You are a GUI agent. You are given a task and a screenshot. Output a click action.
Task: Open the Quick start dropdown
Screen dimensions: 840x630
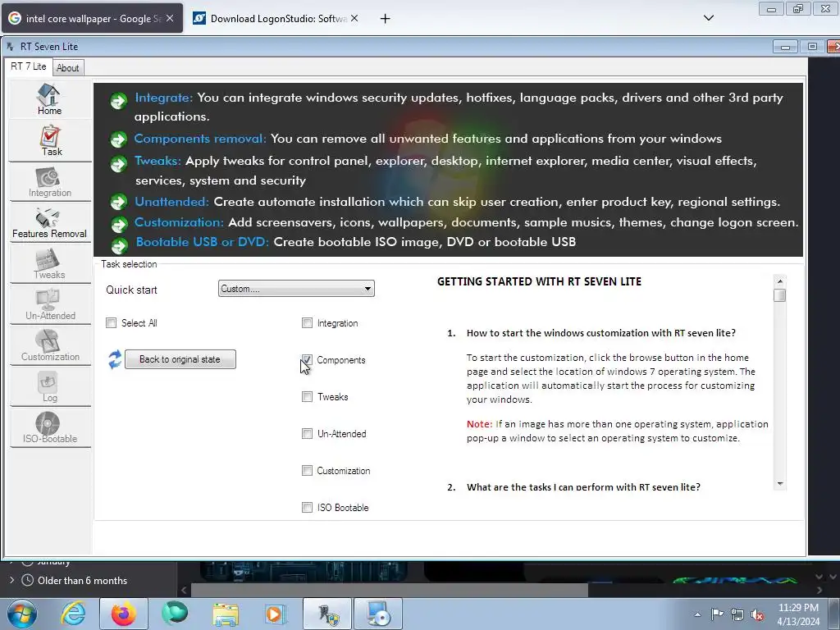[296, 289]
